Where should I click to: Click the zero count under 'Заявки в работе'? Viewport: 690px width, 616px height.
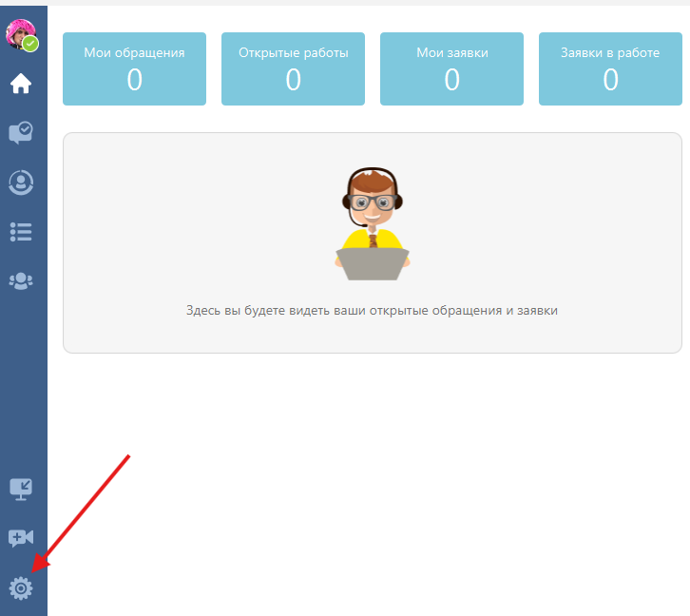coord(610,81)
